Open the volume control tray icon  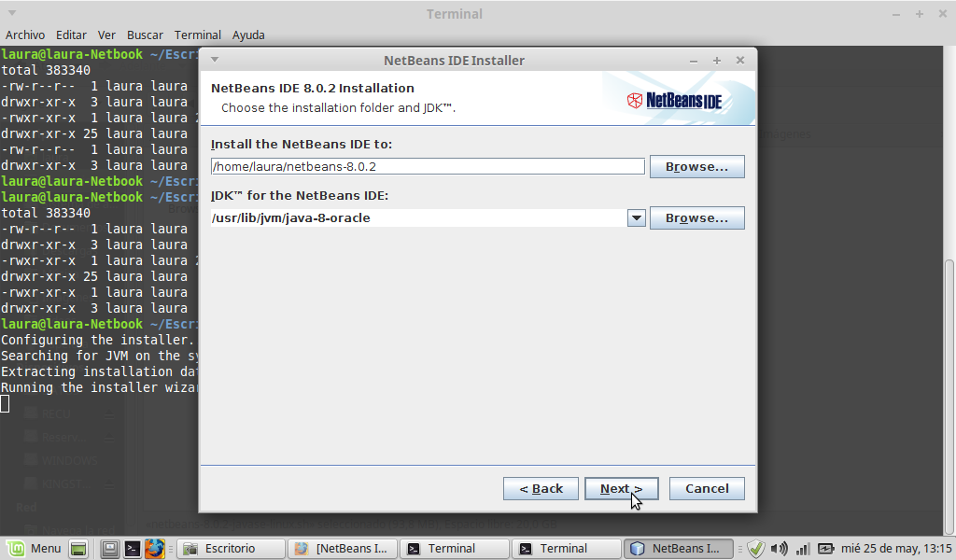[779, 549]
